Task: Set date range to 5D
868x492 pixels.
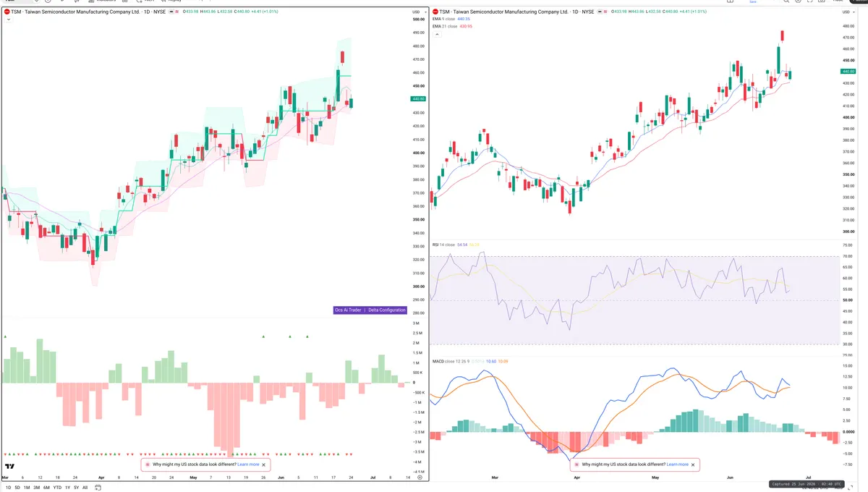Action: (17, 488)
